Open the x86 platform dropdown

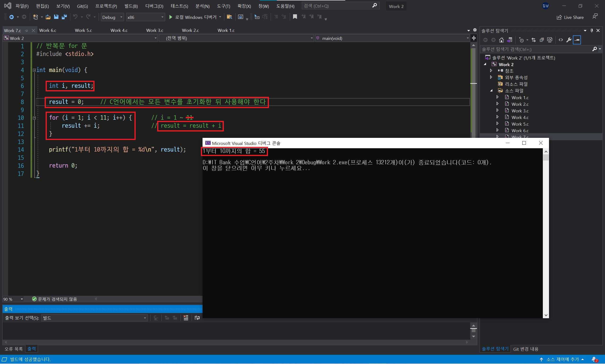click(145, 17)
